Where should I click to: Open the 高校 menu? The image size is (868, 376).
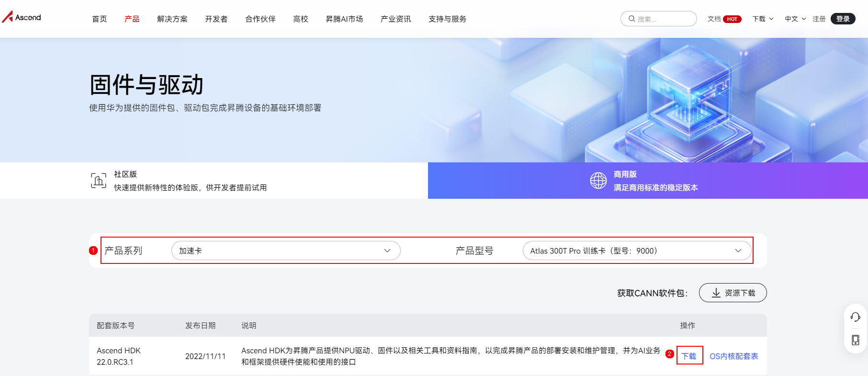coord(301,19)
